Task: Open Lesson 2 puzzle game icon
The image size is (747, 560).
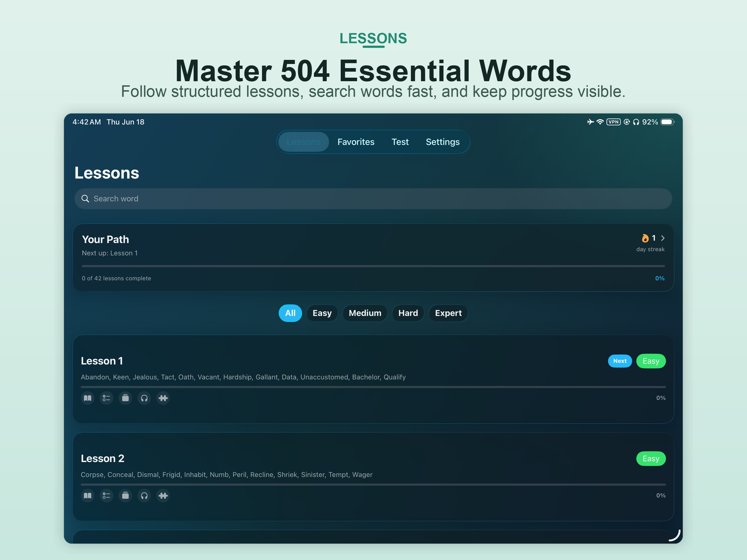Action: [163, 495]
